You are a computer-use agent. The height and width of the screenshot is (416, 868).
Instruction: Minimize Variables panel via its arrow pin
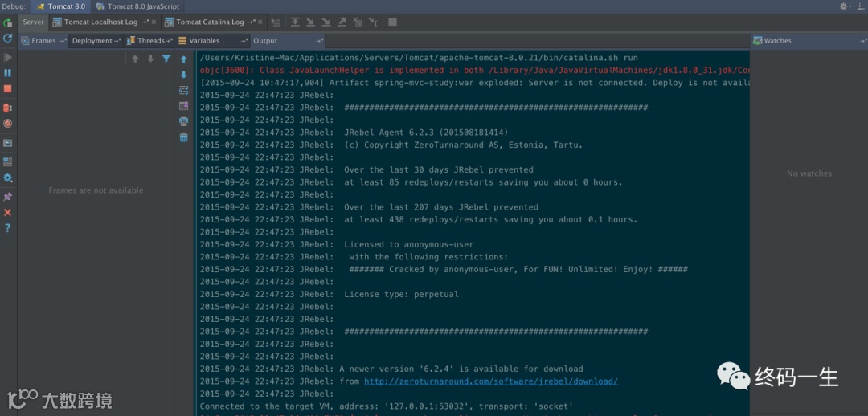[244, 41]
